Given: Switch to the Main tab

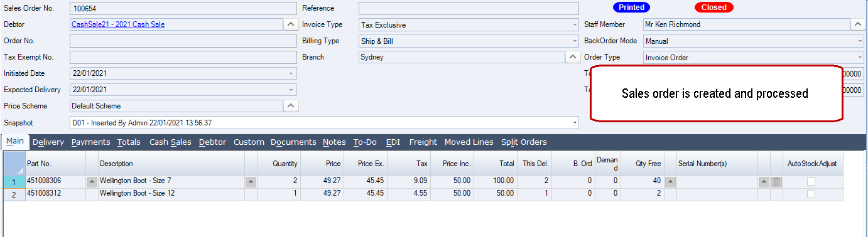Looking at the screenshot, I should pos(15,142).
